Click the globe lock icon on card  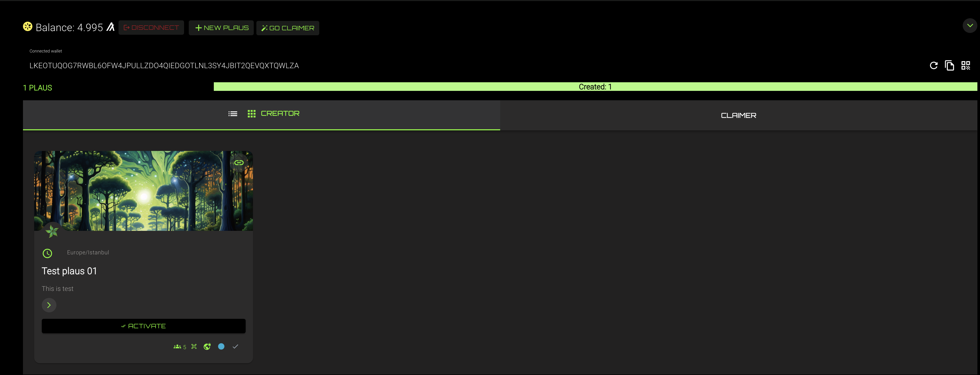[x=207, y=347]
